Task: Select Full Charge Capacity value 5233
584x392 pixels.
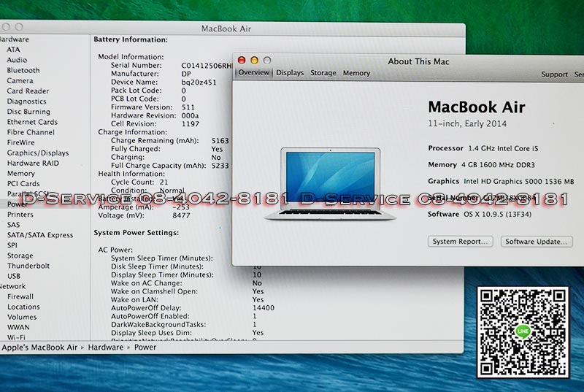Action: coord(220,166)
